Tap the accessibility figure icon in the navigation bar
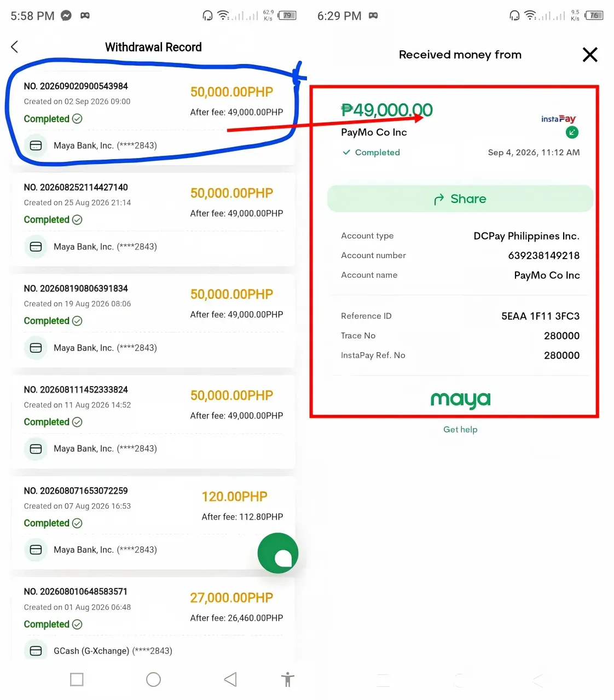The image size is (614, 700). pyautogui.click(x=288, y=679)
